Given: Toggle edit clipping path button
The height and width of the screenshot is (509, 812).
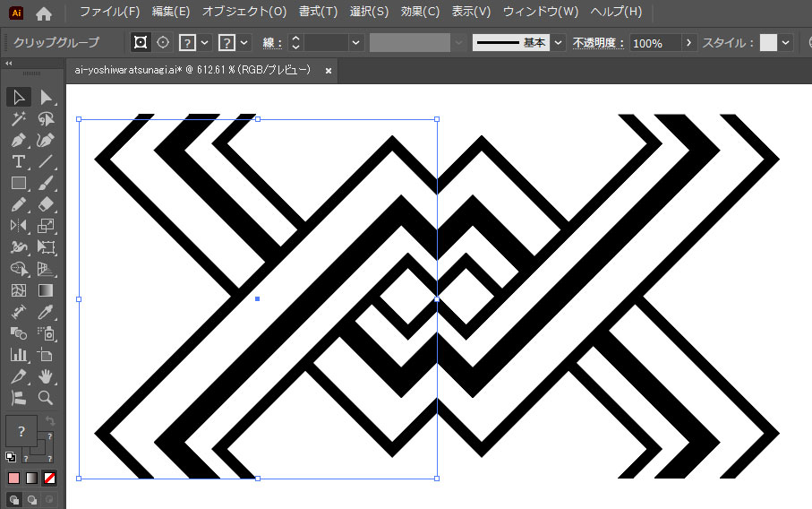Looking at the screenshot, I should (x=141, y=43).
